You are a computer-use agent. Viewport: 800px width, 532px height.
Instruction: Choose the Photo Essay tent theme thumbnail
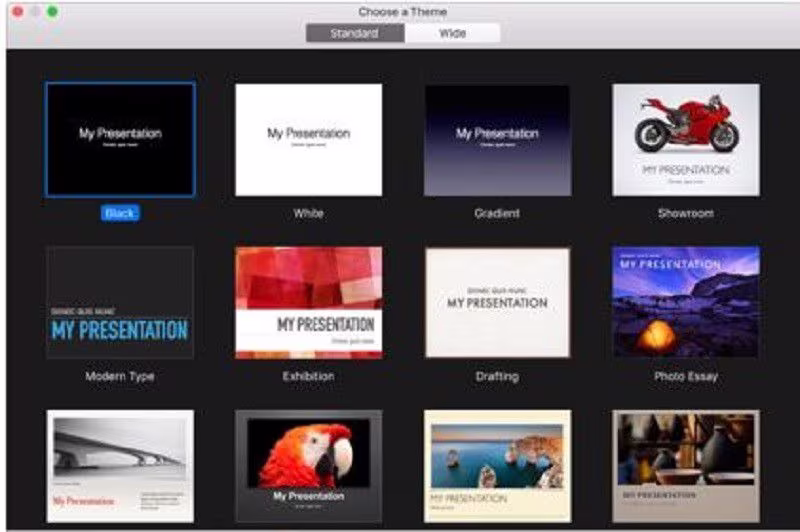click(x=686, y=302)
